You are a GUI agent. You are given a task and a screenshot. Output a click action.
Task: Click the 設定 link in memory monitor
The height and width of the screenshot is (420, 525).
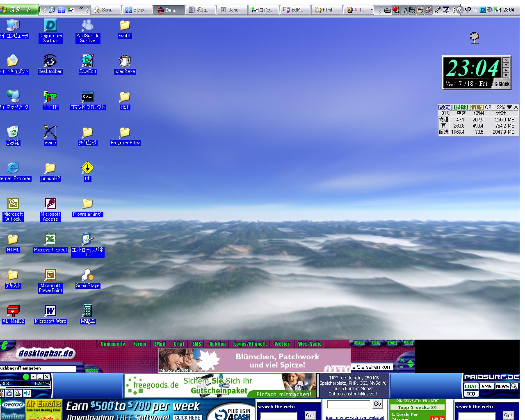[445, 107]
